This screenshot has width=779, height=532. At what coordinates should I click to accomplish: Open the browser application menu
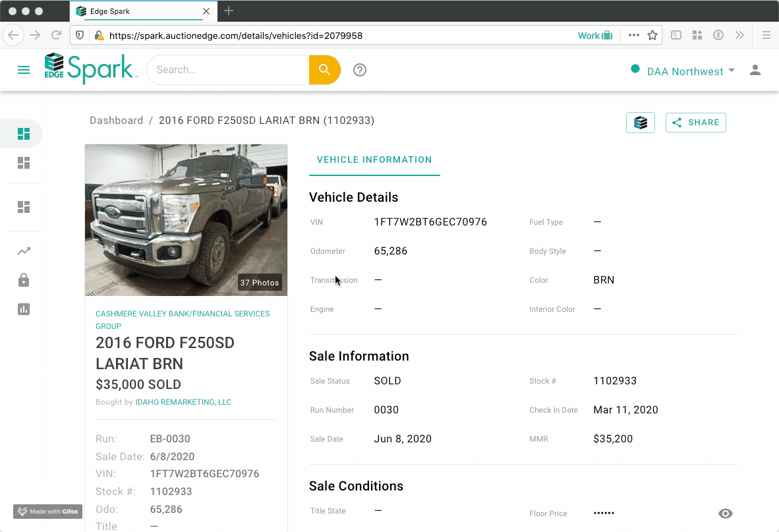point(766,35)
